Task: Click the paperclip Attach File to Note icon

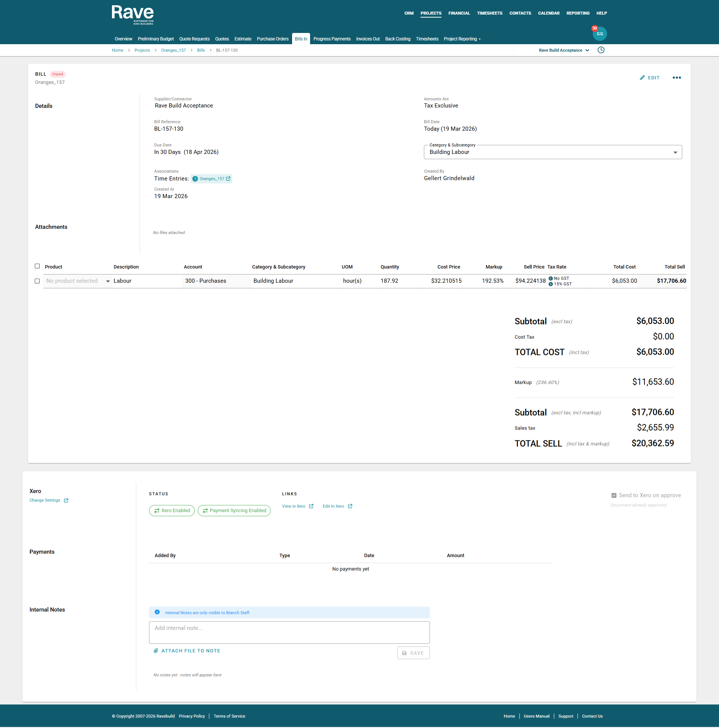Action: tap(156, 650)
